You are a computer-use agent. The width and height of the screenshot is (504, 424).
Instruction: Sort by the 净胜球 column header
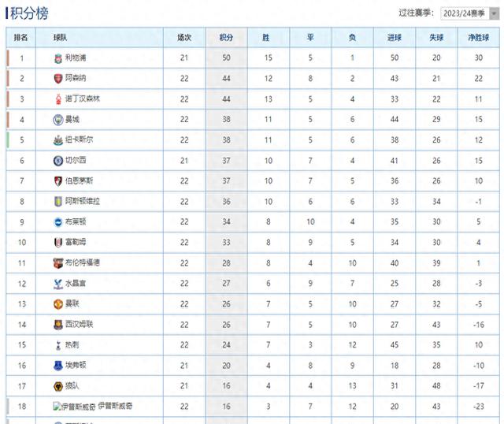tap(477, 37)
